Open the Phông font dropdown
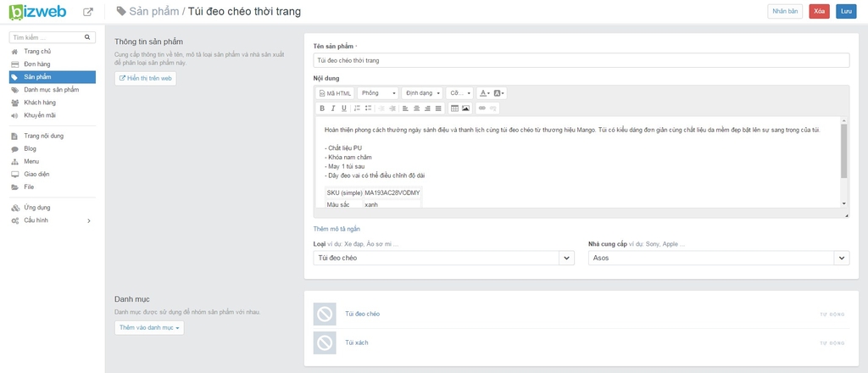The image size is (868, 373). coord(378,93)
